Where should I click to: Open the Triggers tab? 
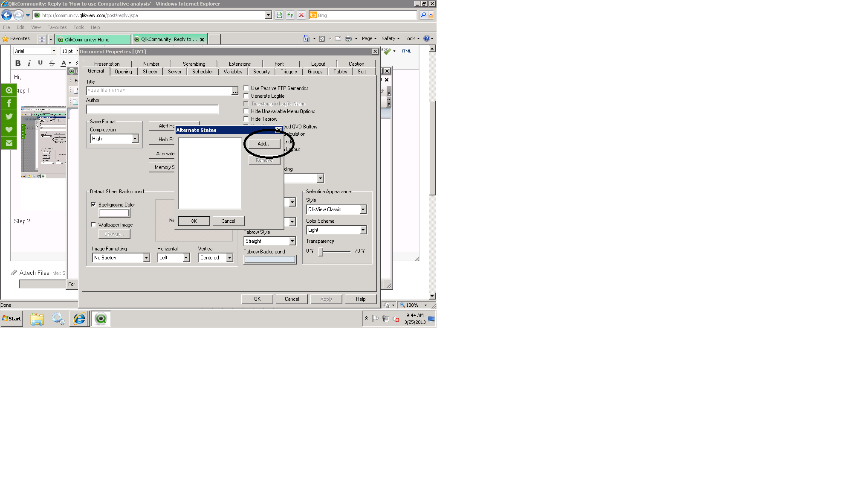(x=289, y=72)
